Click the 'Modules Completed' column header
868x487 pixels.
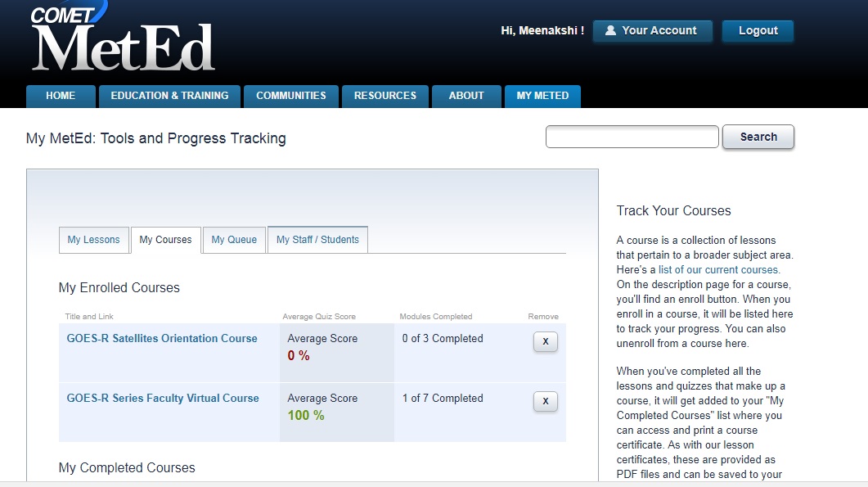pyautogui.click(x=436, y=317)
